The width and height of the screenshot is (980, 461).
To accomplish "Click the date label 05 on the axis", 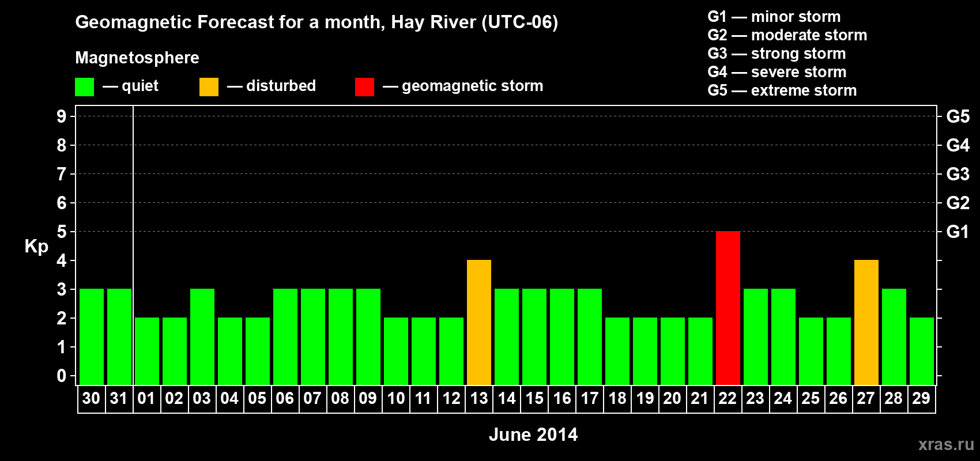I will coord(258,398).
